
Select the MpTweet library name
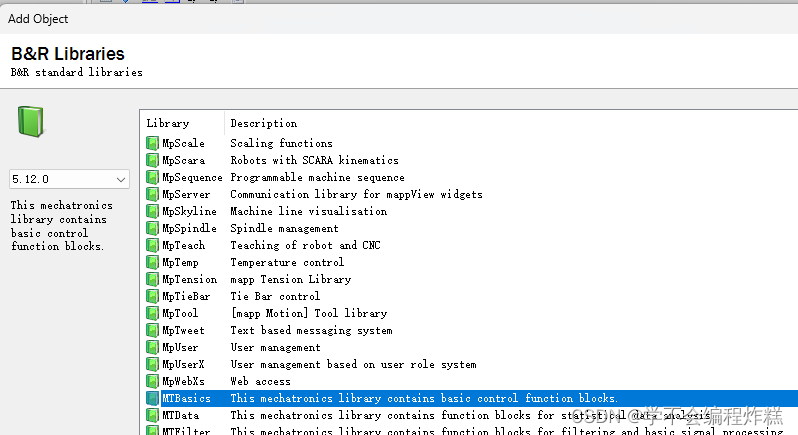point(183,330)
